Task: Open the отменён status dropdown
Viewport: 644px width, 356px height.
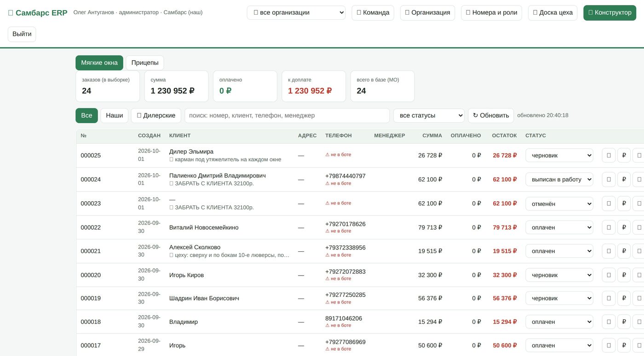Action: tap(559, 203)
